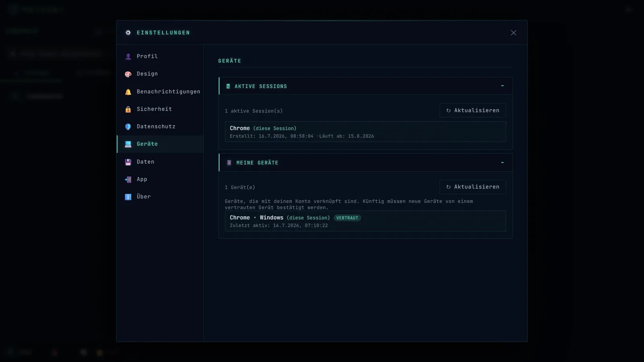Click the Meine Geräte header icon
The height and width of the screenshot is (362, 644).
pyautogui.click(x=229, y=162)
